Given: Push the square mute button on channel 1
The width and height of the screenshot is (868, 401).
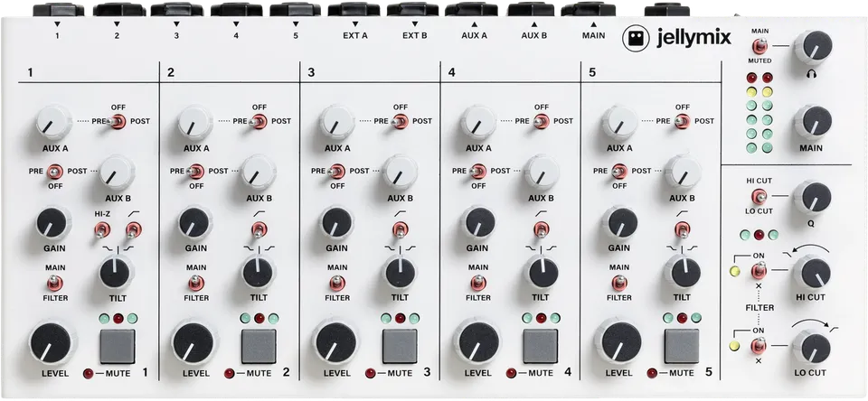Looking at the screenshot, I should click(x=118, y=346).
